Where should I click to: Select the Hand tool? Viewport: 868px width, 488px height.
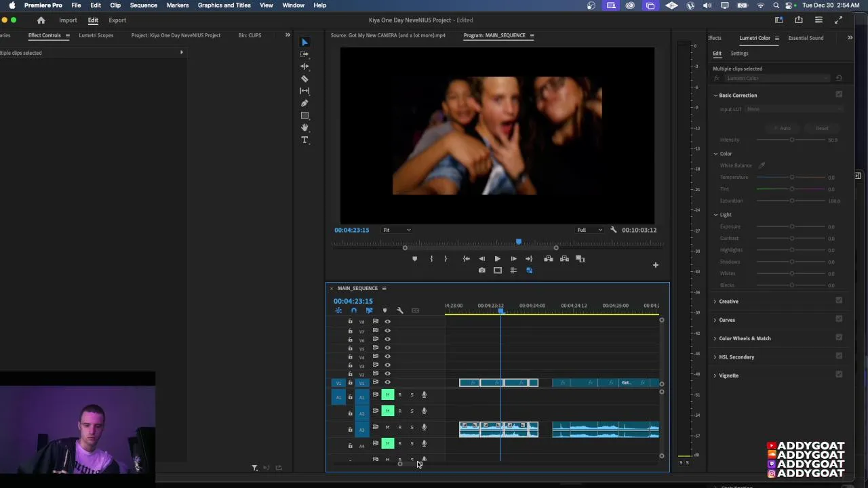pos(304,127)
